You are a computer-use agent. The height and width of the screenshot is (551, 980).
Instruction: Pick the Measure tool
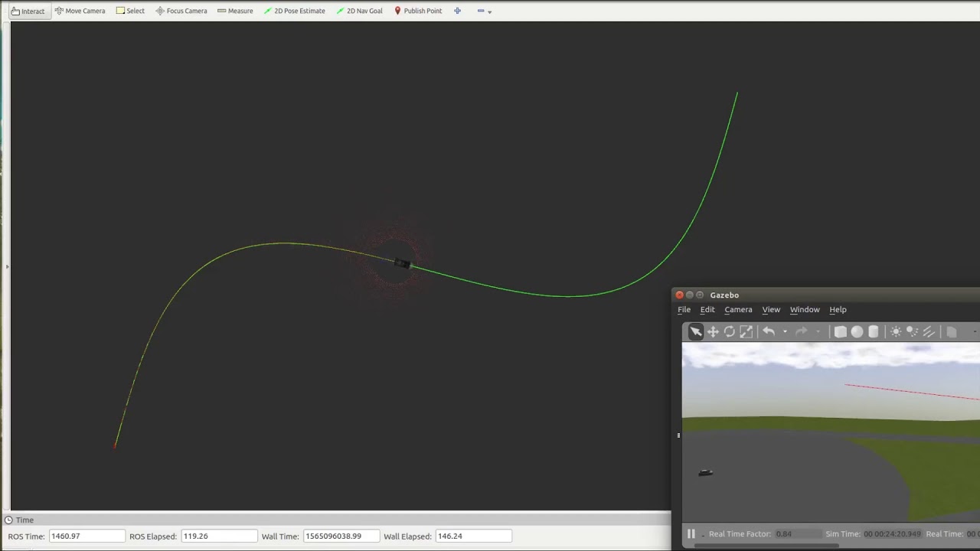235,11
